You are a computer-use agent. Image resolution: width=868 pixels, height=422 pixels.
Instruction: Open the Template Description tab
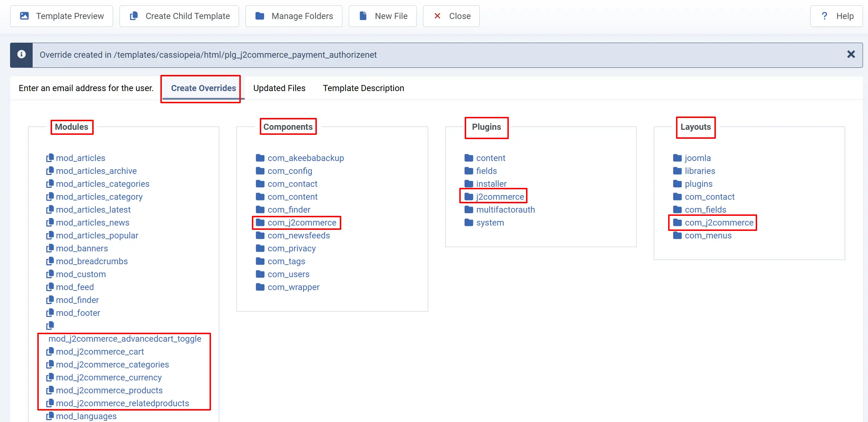pos(363,88)
